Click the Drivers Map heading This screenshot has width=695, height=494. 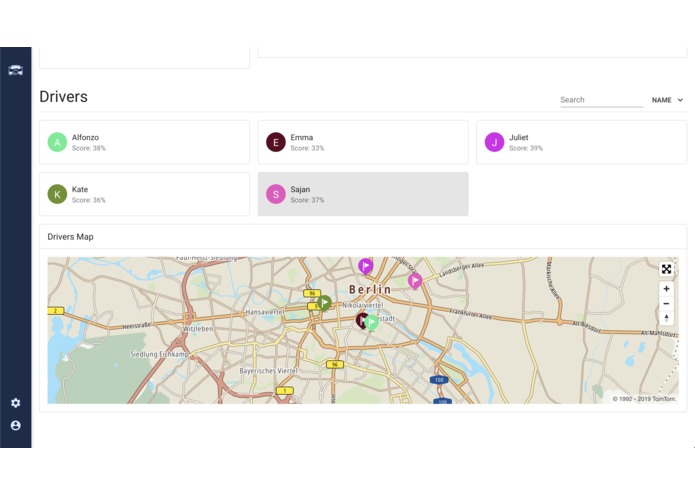[x=70, y=237]
